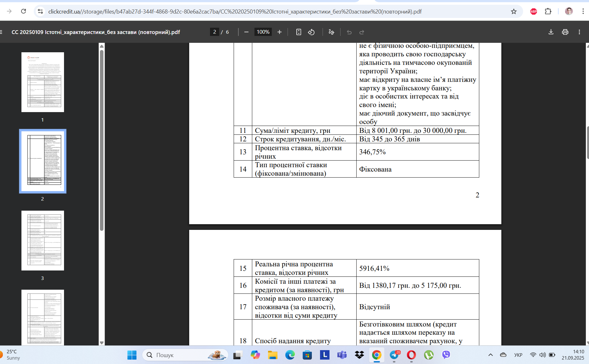The height and width of the screenshot is (364, 589).
Task: Click the 346,75% interest rate cell
Action: [x=417, y=152]
